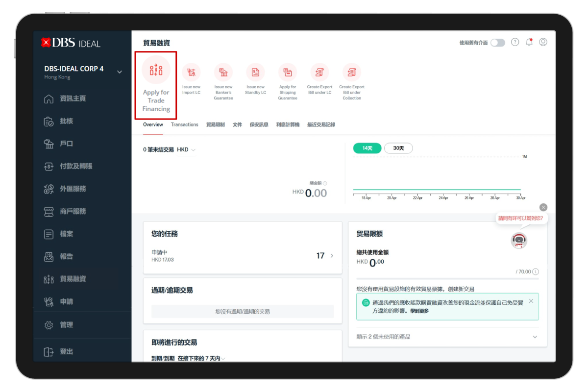
Task: Click Create Export Bill under LC
Action: [x=319, y=73]
